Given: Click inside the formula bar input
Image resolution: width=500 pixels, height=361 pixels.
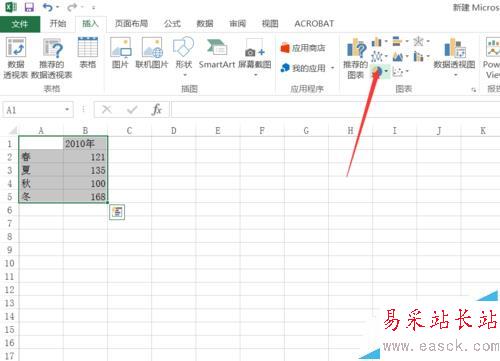Looking at the screenshot, I should (x=335, y=110).
